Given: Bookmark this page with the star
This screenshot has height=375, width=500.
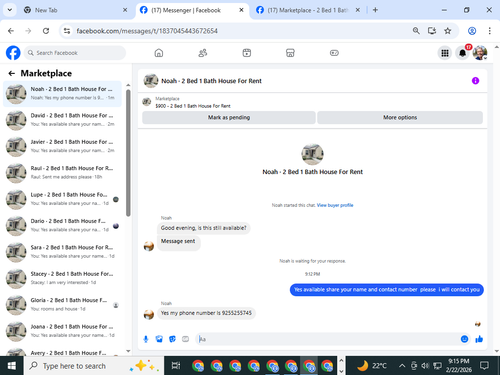Looking at the screenshot, I should pyautogui.click(x=448, y=31).
